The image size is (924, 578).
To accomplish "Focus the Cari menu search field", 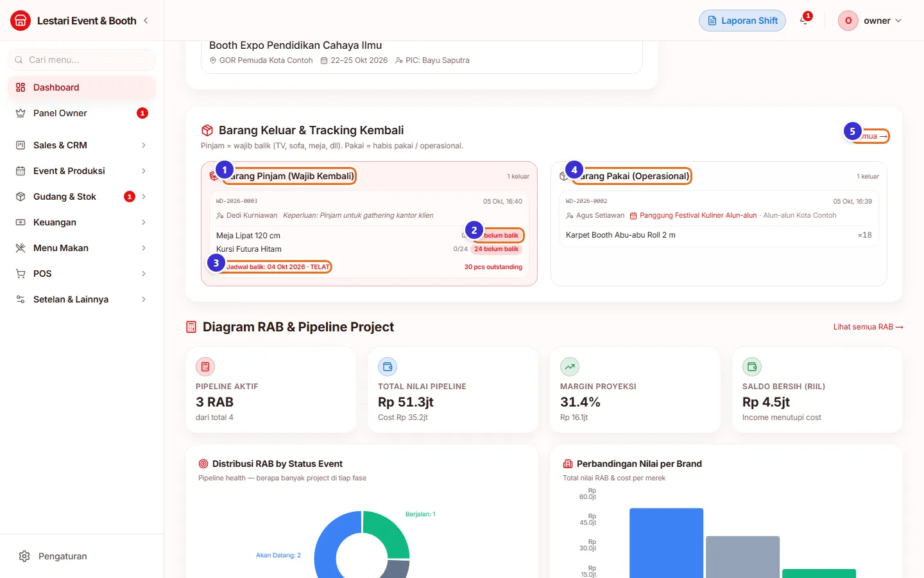I will (x=82, y=60).
